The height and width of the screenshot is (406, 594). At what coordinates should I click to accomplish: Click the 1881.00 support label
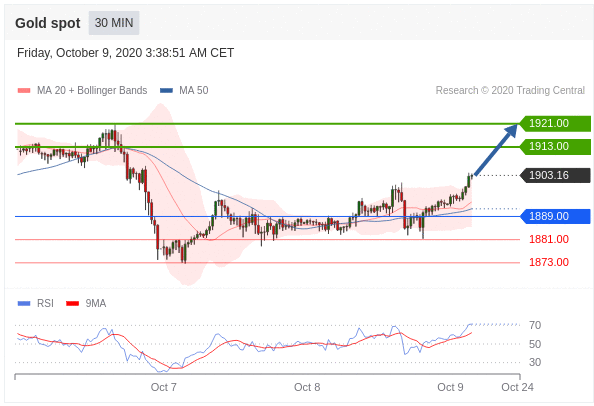pos(549,239)
